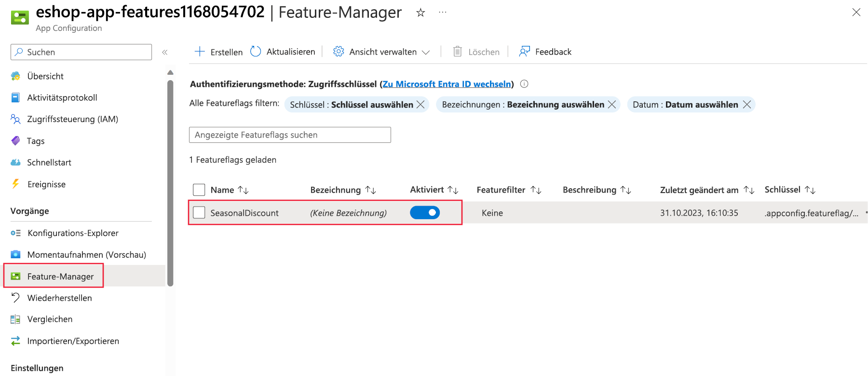Sort by Zuletzt geändert am column

coord(707,190)
